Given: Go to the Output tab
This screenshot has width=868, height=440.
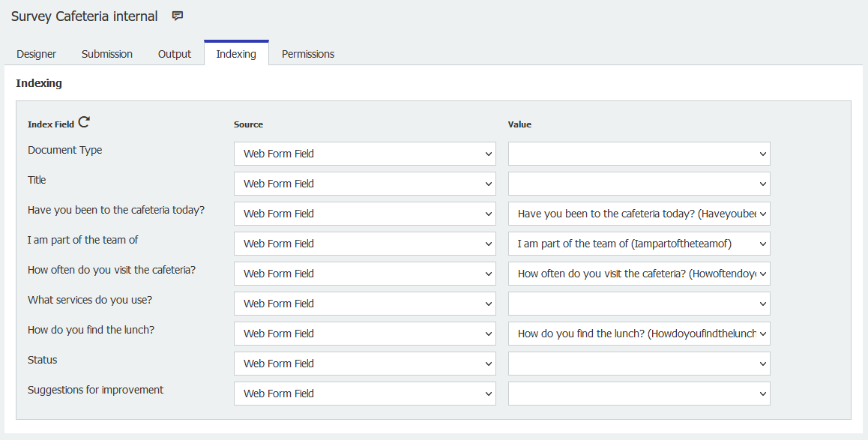Looking at the screenshot, I should tap(175, 54).
